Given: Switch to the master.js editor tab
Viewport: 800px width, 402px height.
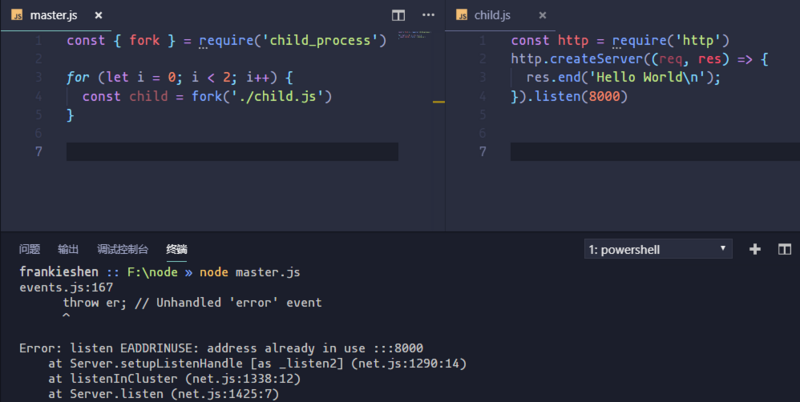Looking at the screenshot, I should pyautogui.click(x=54, y=15).
